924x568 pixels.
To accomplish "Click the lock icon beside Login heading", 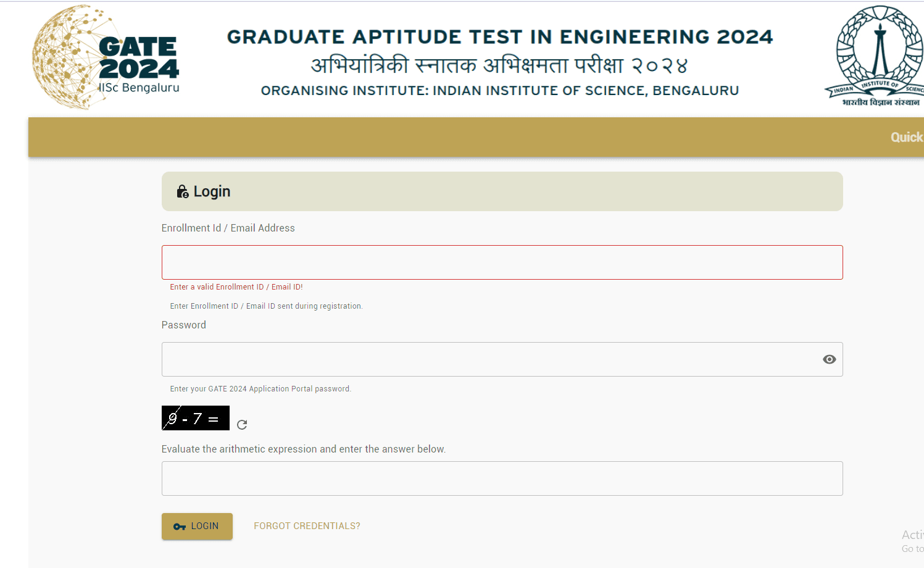I will click(183, 191).
